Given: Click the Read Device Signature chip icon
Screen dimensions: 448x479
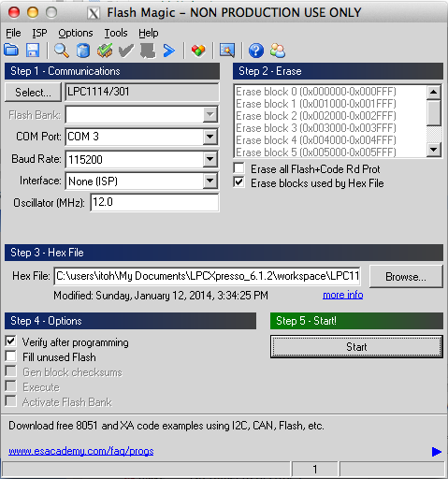Looking at the screenshot, I should [83, 51].
